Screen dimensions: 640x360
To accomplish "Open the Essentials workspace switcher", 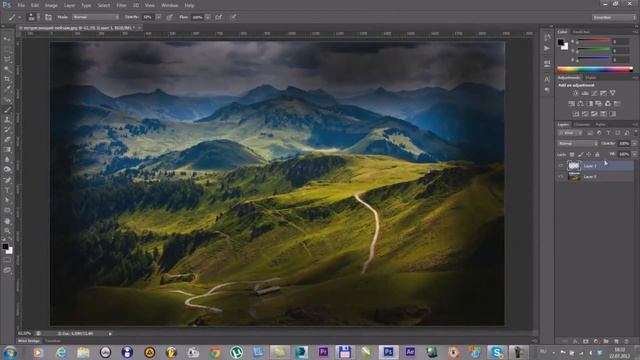I will coord(613,17).
